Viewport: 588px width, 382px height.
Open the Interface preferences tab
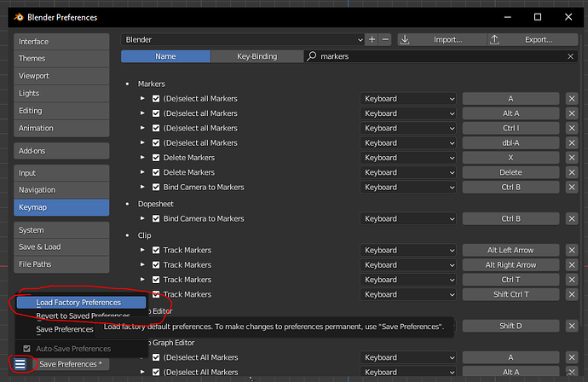[x=61, y=42]
